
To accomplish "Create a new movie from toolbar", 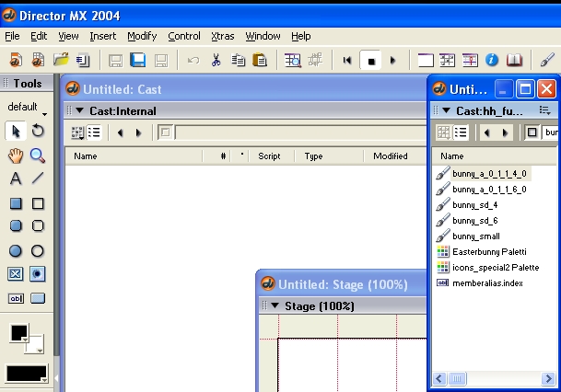I will pos(16,60).
